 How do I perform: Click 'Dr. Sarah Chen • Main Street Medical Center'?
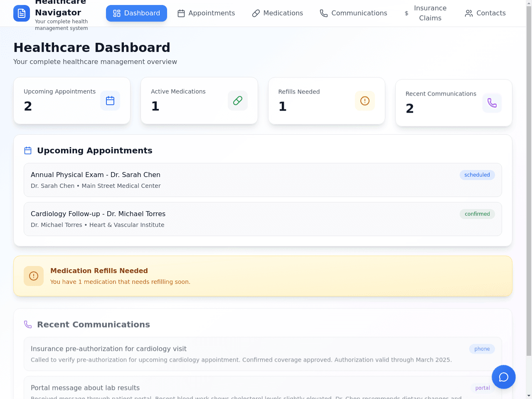click(96, 186)
